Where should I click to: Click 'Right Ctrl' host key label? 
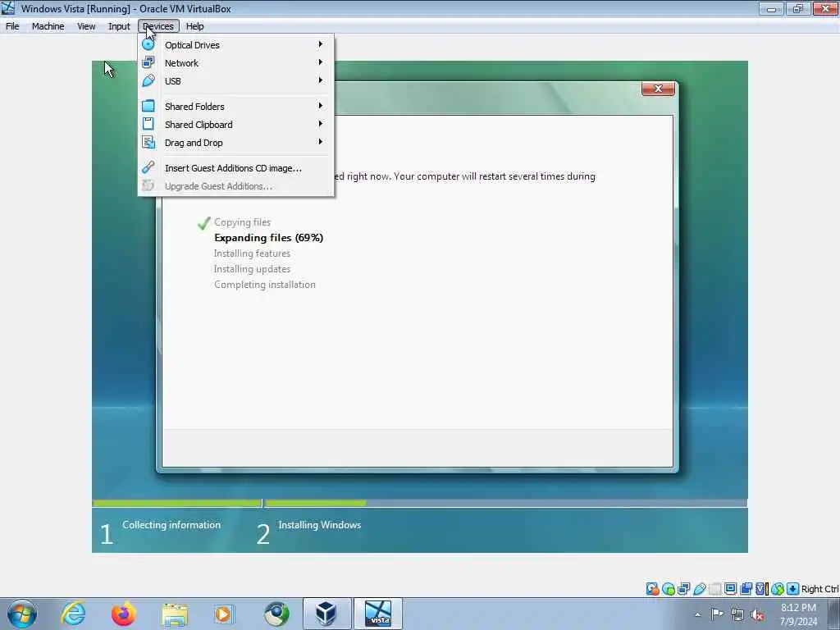819,589
